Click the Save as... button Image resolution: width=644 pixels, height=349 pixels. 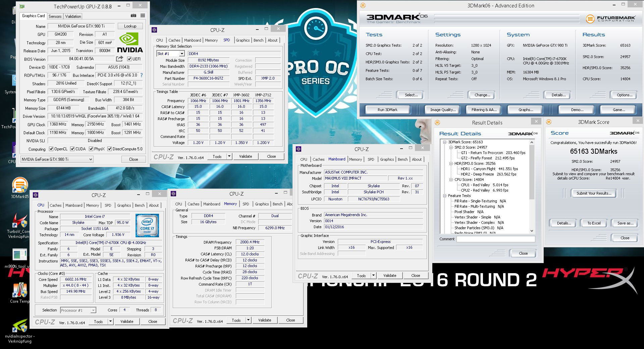(626, 223)
